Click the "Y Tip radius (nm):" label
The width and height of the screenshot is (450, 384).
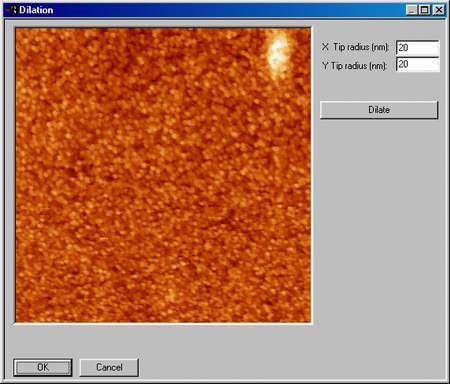click(x=355, y=66)
